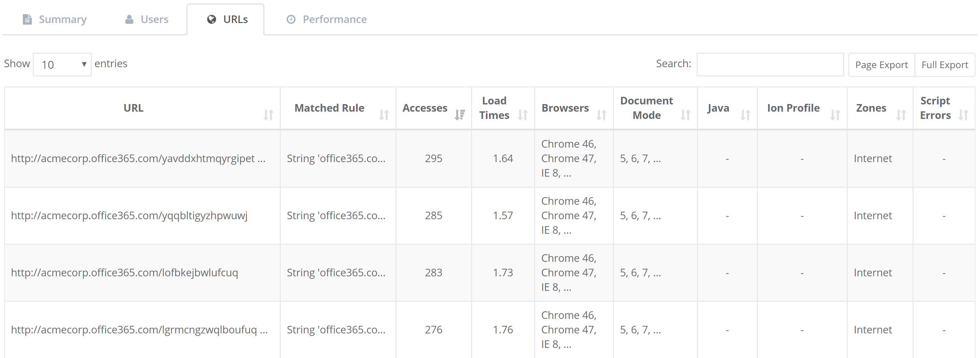Open the Users tab

point(147,20)
